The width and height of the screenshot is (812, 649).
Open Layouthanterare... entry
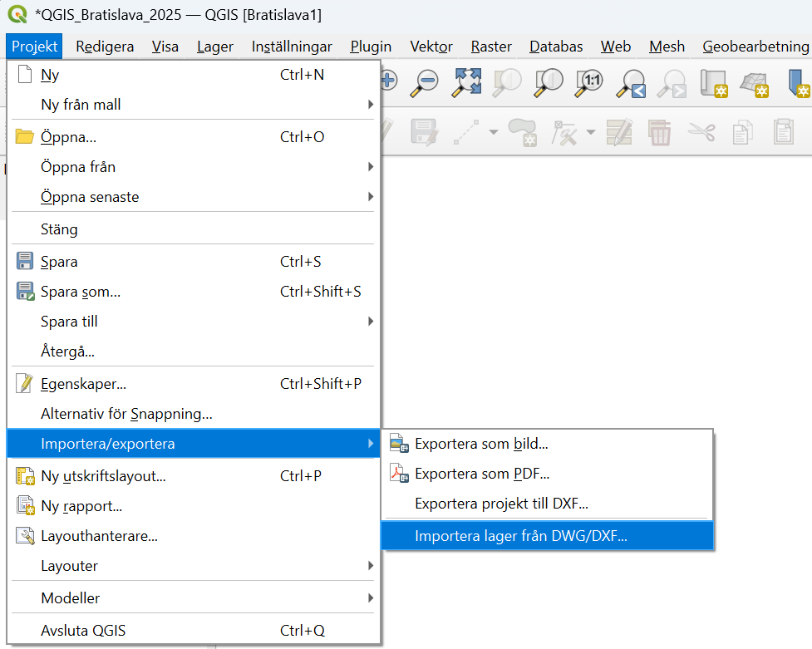tap(194, 535)
